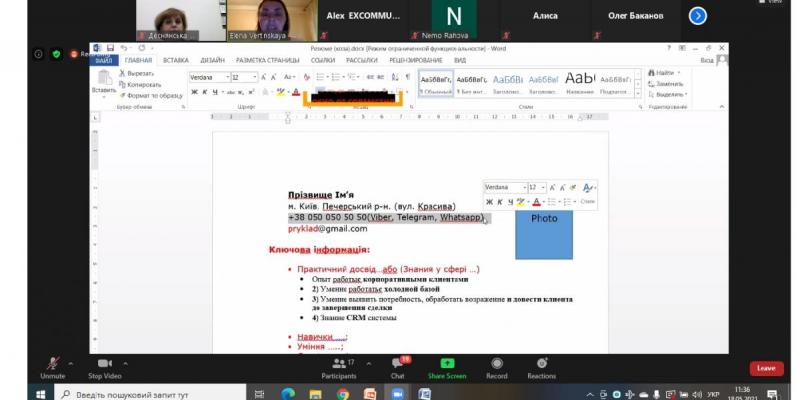
Task: Click the red font color button in mini toolbar
Action: point(538,202)
